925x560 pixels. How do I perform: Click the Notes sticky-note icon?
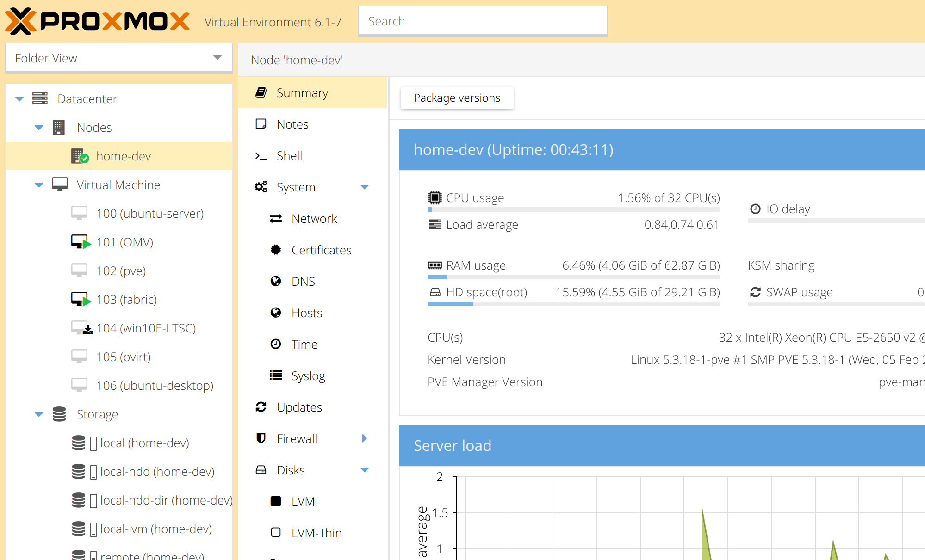pos(261,124)
